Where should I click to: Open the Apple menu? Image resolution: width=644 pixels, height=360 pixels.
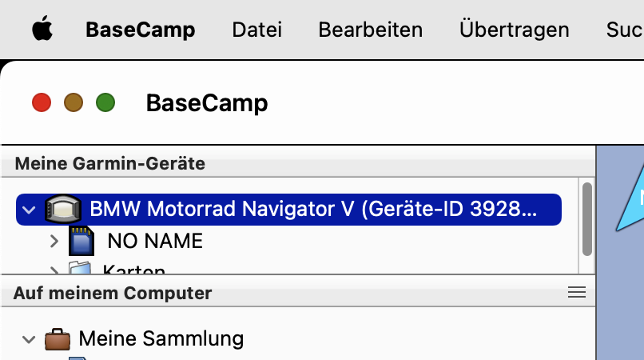point(42,29)
